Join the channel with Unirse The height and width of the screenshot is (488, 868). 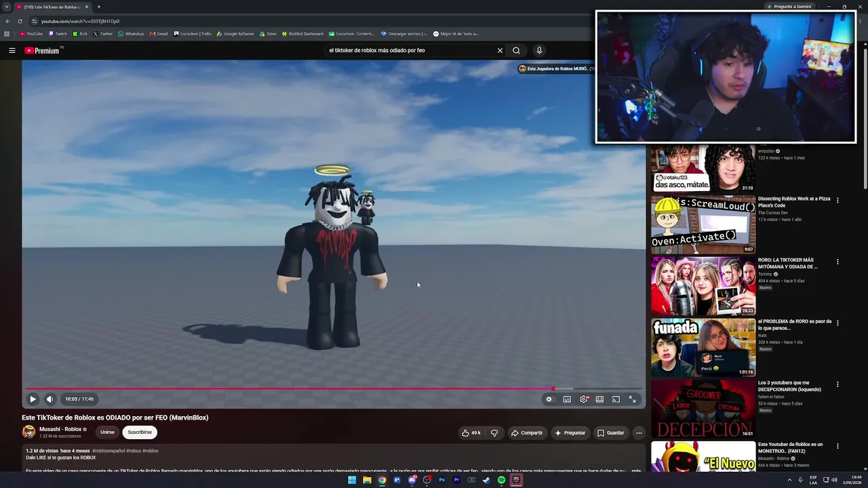click(107, 432)
